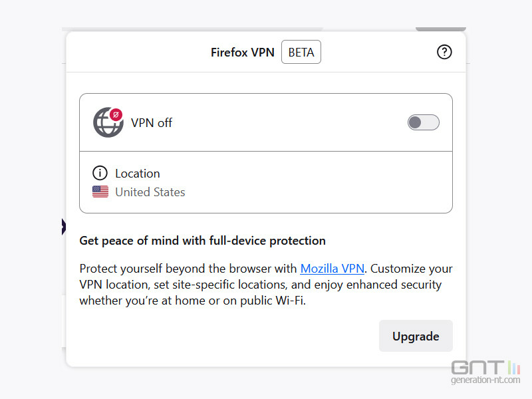
Task: Click the United States location text
Action: (150, 192)
